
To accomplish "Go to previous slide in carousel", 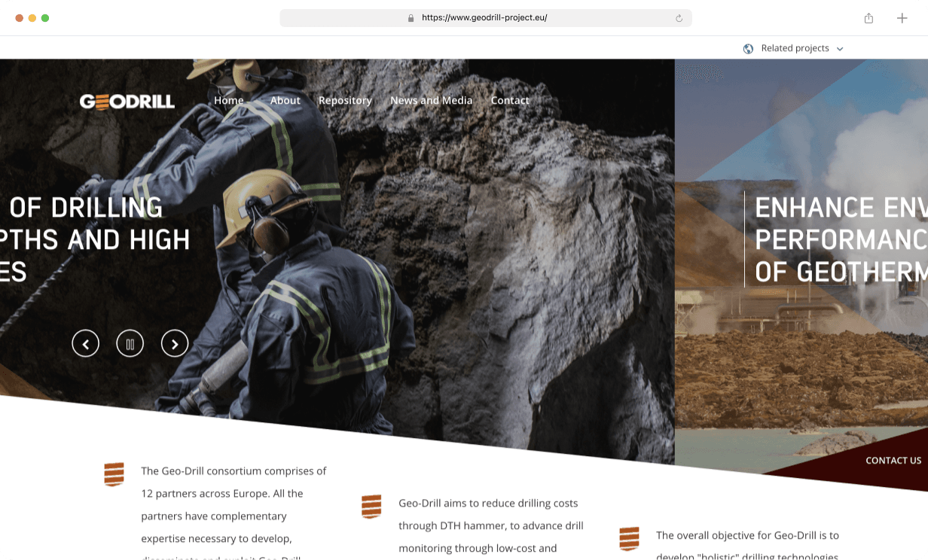I will pyautogui.click(x=86, y=344).
